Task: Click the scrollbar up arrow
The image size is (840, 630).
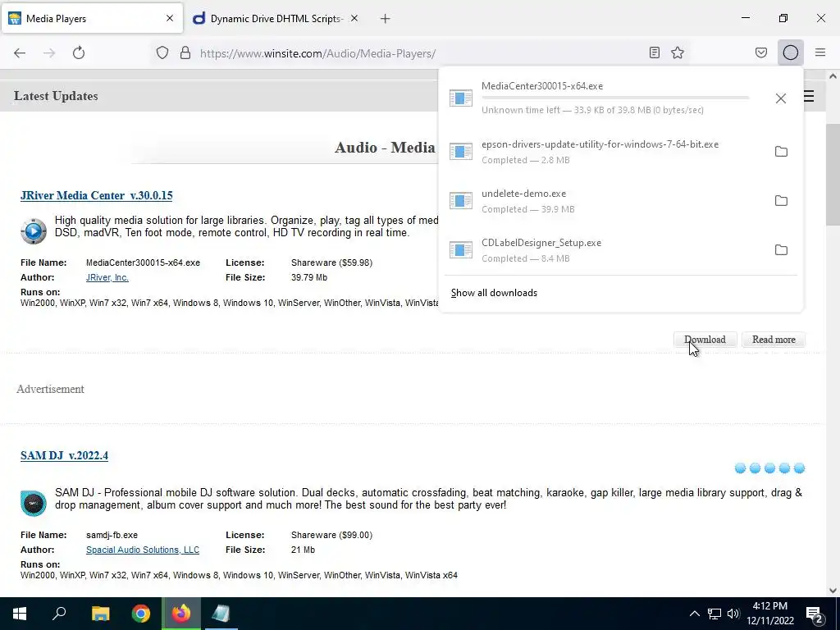Action: [833, 76]
